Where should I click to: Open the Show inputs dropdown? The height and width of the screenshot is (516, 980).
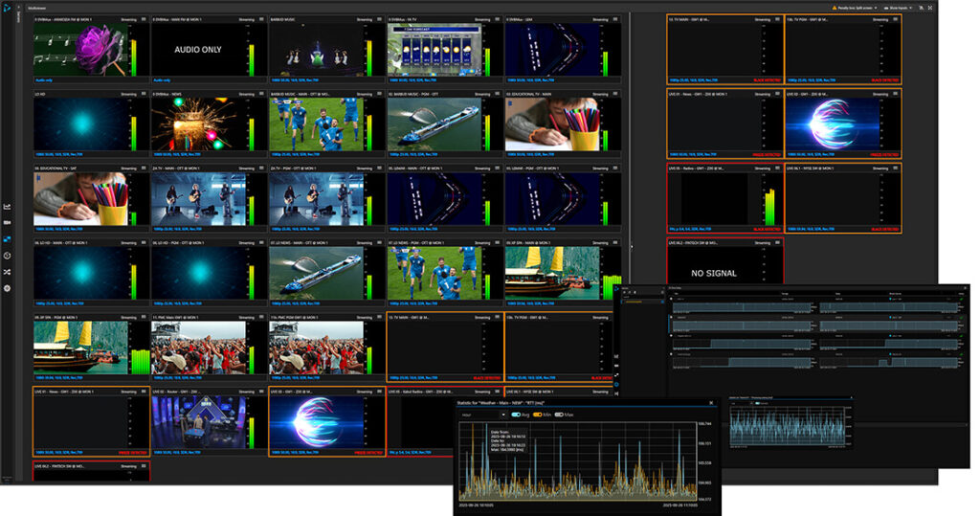[x=897, y=7]
